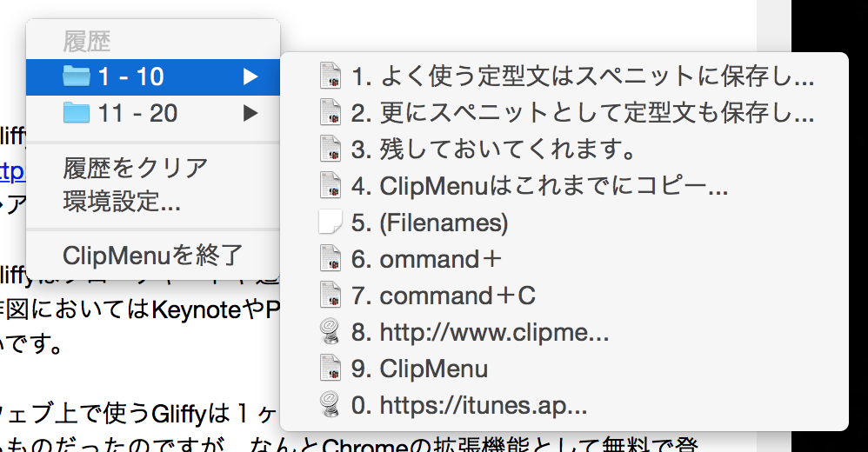Click the text document icon of clip 4
868x452 pixels.
[x=331, y=185]
